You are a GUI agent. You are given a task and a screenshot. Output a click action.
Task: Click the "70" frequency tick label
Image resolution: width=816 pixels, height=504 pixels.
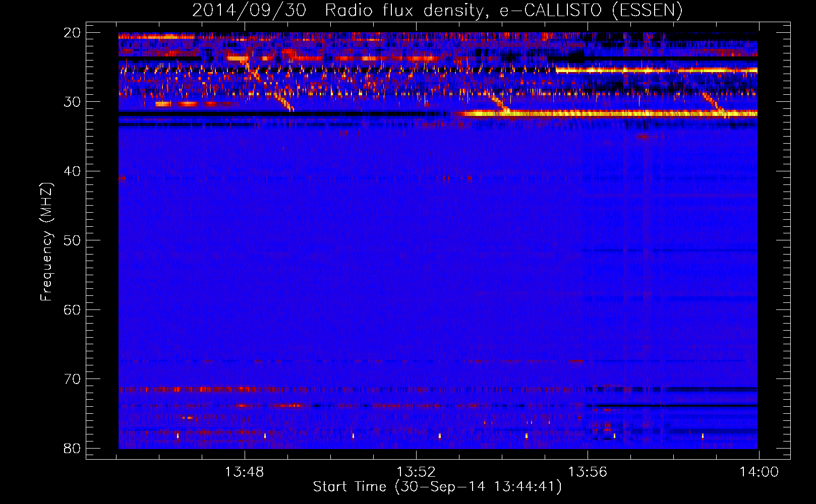(x=73, y=379)
